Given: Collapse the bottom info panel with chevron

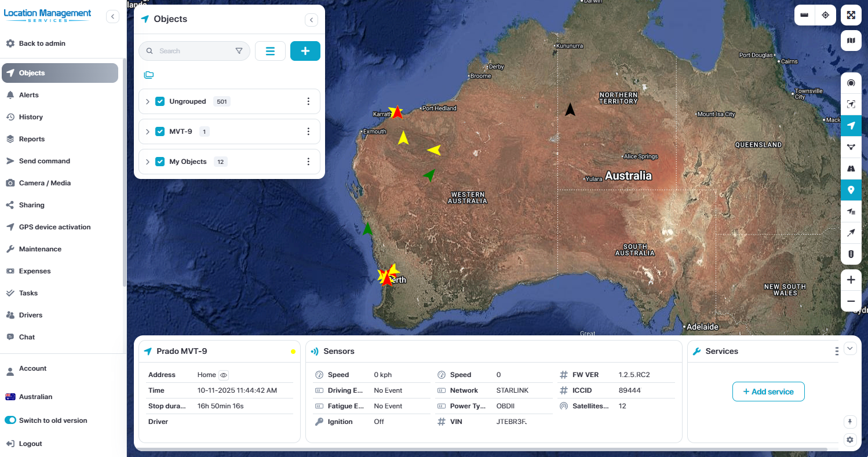Looking at the screenshot, I should pyautogui.click(x=850, y=348).
